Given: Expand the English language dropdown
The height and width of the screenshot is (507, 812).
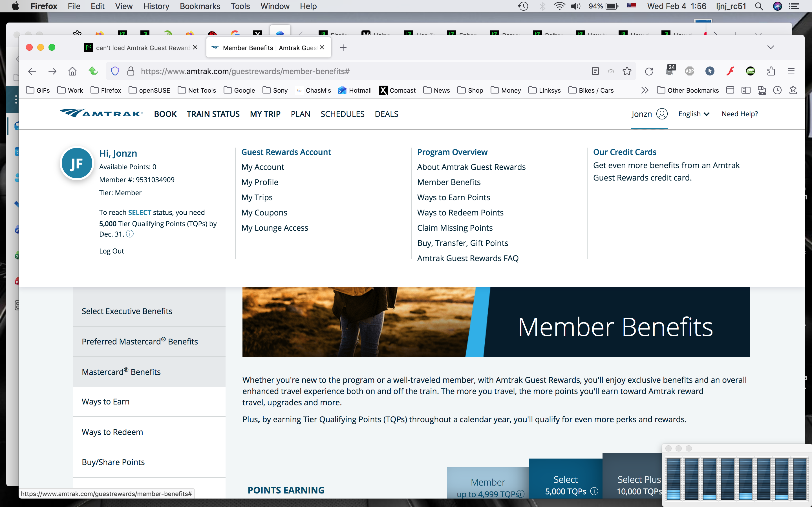Looking at the screenshot, I should pyautogui.click(x=694, y=114).
